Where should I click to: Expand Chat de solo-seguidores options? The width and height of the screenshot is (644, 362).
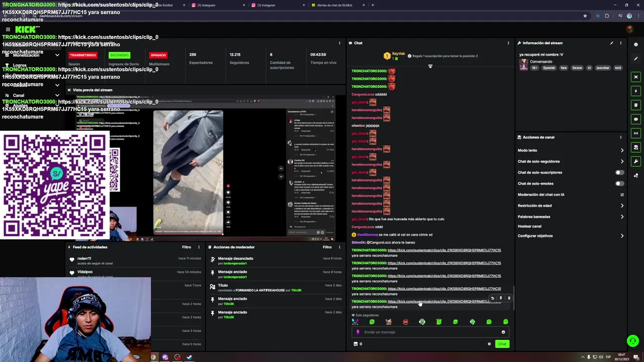coord(622,161)
